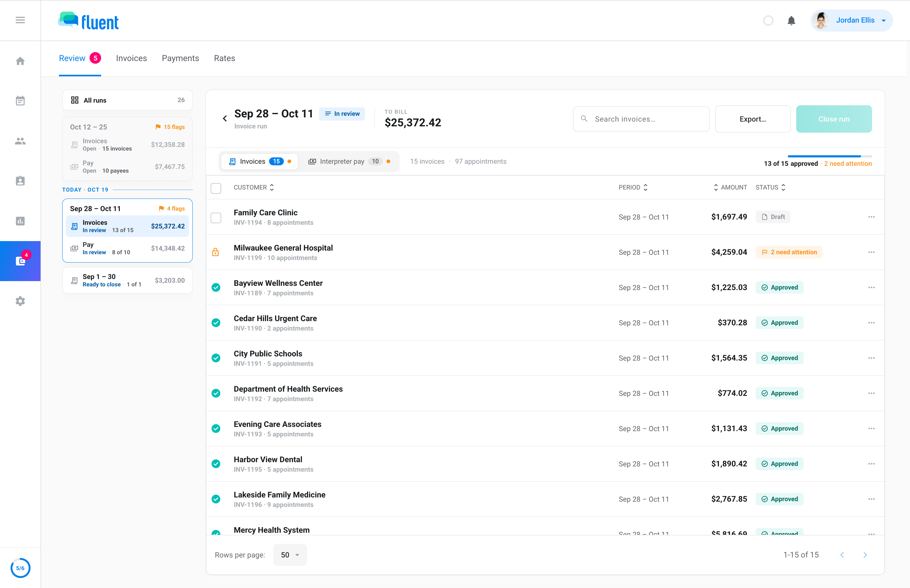This screenshot has height=588, width=910.
Task: Check the select-all header checkbox
Action: [x=216, y=188]
